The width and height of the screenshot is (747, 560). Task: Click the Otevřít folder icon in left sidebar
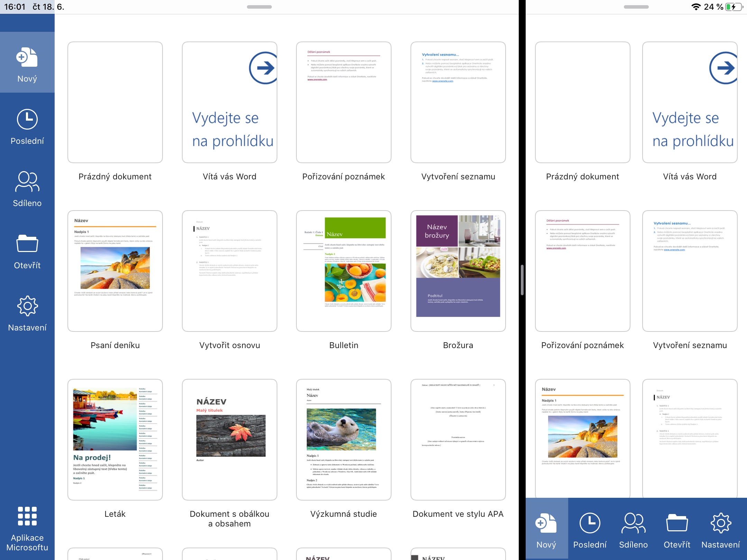click(x=27, y=244)
